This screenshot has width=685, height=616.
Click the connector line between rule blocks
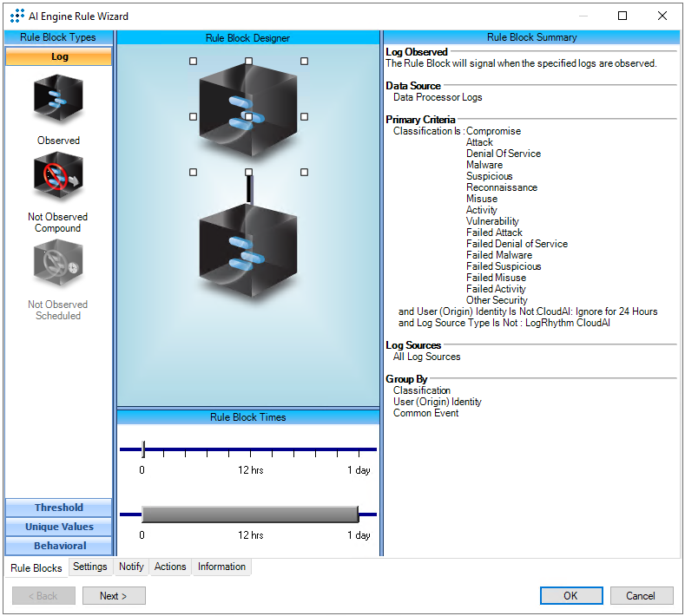[248, 188]
